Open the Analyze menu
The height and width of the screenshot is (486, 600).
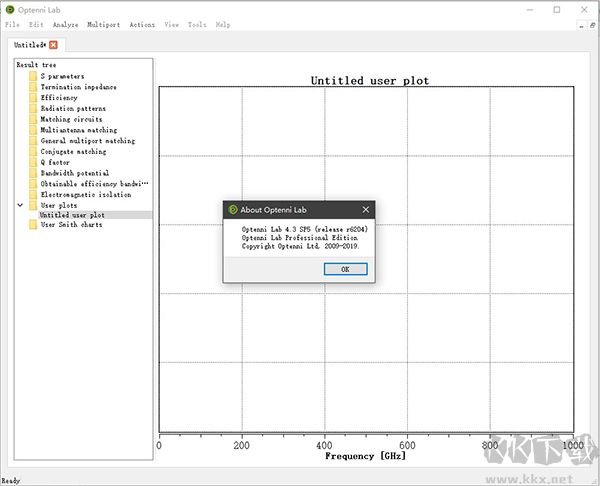point(65,25)
